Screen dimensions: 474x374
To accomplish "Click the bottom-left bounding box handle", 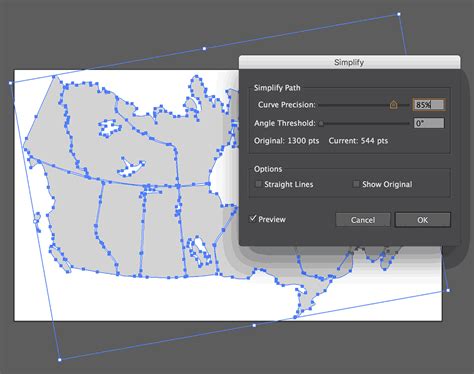I will pos(60,360).
